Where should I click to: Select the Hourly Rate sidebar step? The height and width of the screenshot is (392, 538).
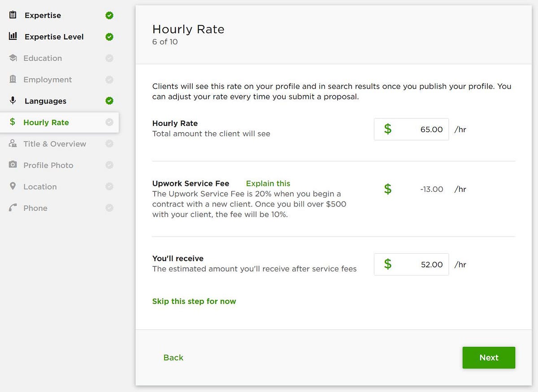coord(46,122)
